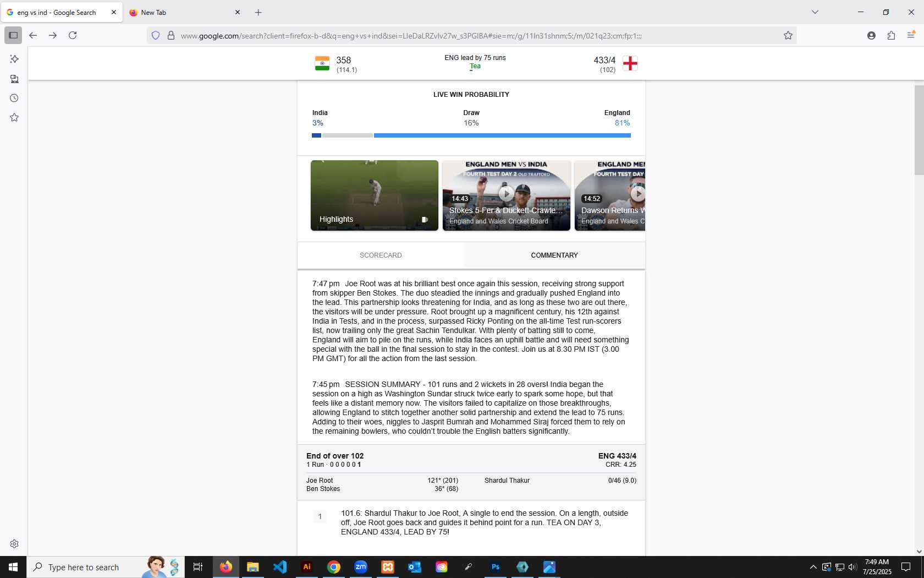Open a new tab with plus button
The image size is (924, 578).
(x=258, y=12)
